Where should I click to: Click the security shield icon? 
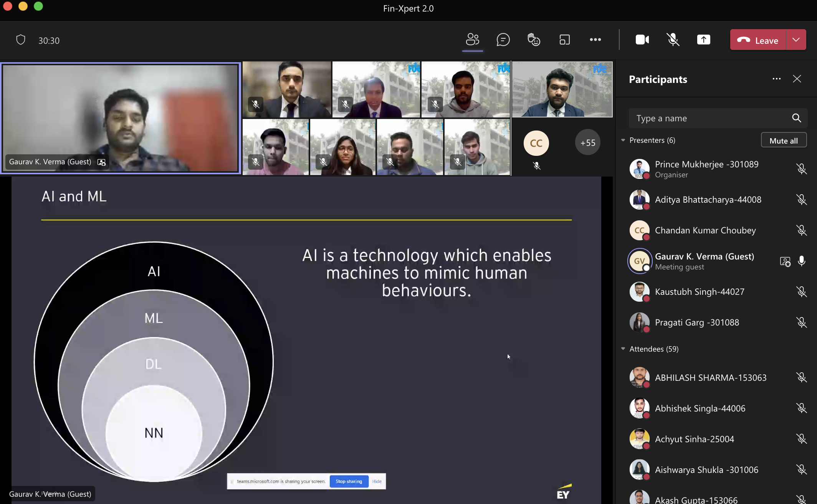pos(21,40)
